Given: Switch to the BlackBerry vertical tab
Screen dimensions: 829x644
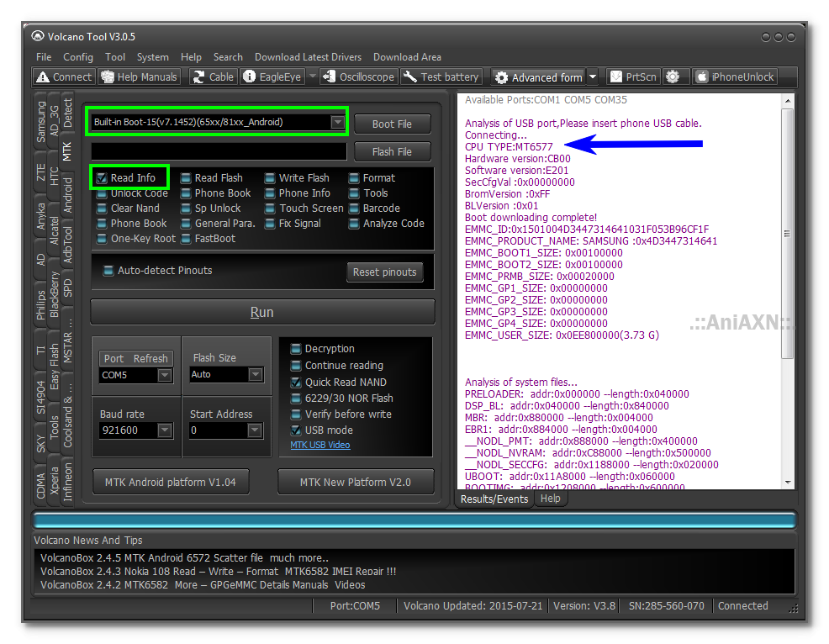Looking at the screenshot, I should tap(54, 294).
